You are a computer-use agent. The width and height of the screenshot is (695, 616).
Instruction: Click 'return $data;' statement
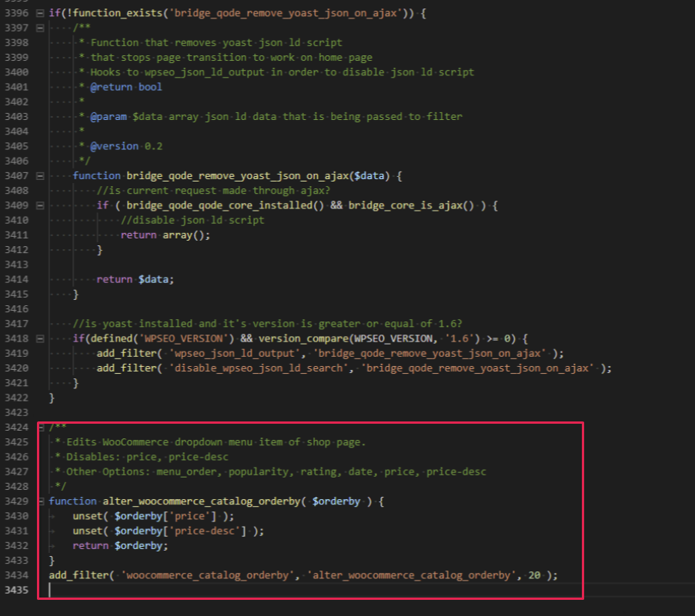pyautogui.click(x=135, y=279)
